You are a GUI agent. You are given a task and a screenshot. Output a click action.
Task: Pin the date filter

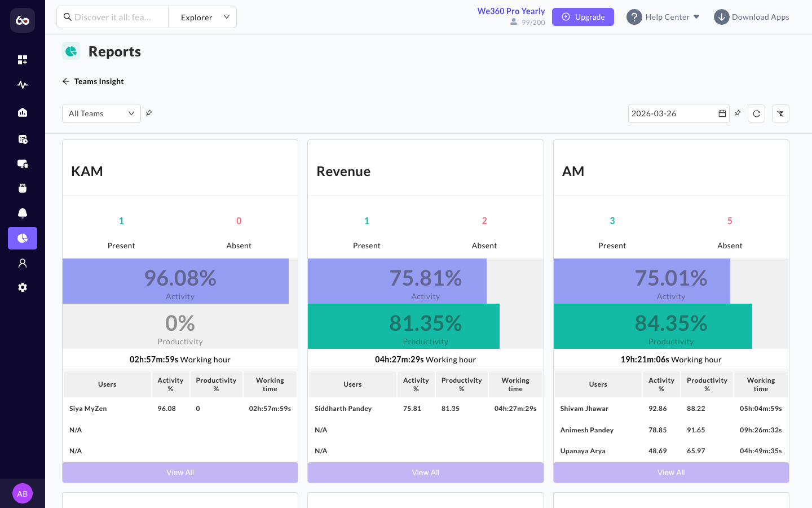738,113
